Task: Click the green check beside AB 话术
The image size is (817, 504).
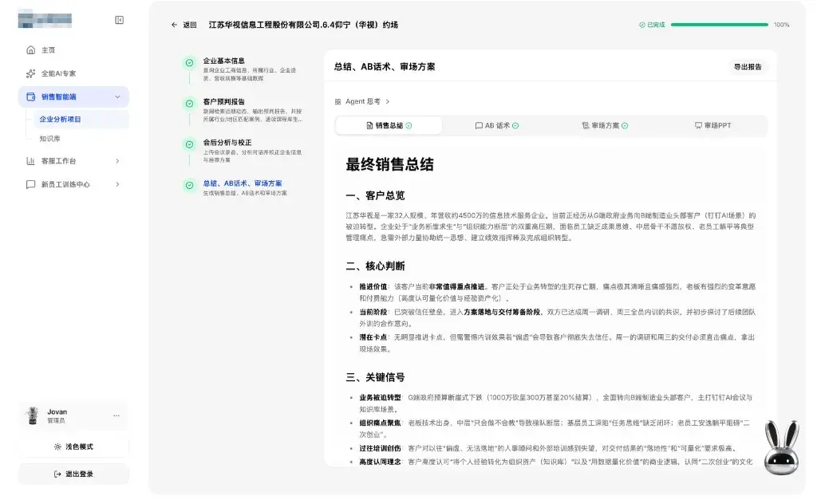Action: (515, 125)
